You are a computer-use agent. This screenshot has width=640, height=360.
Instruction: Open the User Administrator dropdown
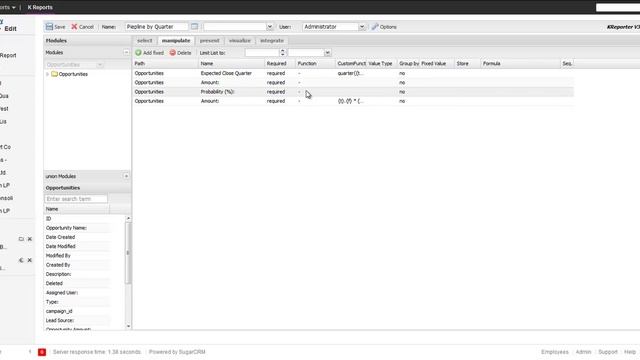(362, 27)
